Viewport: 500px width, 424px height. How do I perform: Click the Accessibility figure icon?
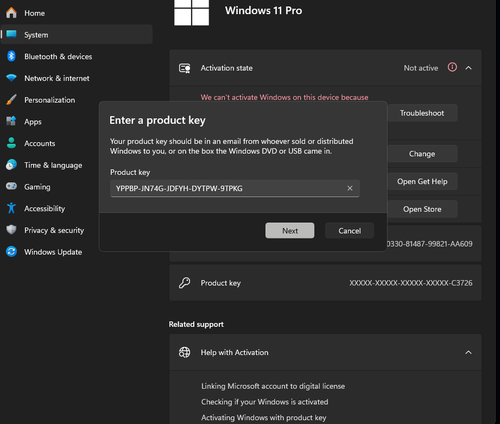(11, 208)
